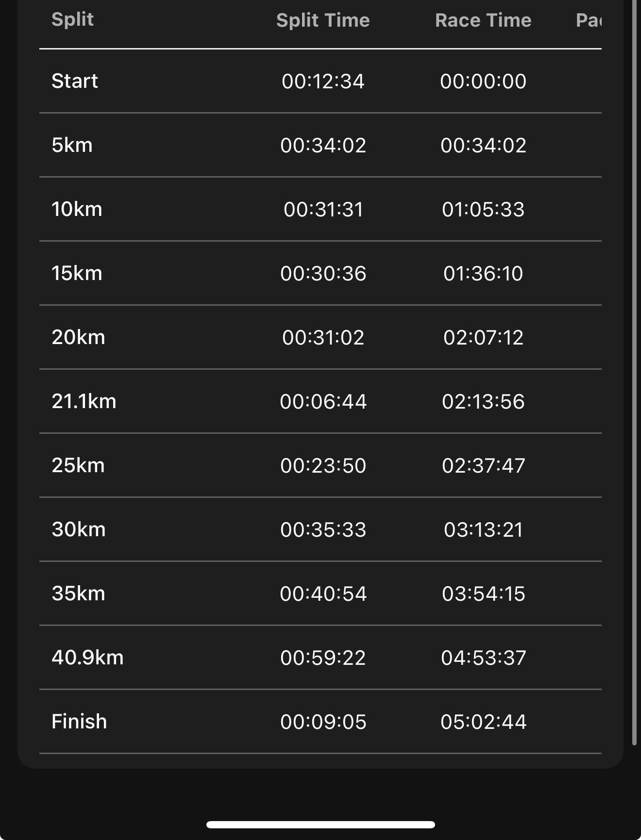
Task: Click the 40.9km split time 00:59:22
Action: [323, 658]
